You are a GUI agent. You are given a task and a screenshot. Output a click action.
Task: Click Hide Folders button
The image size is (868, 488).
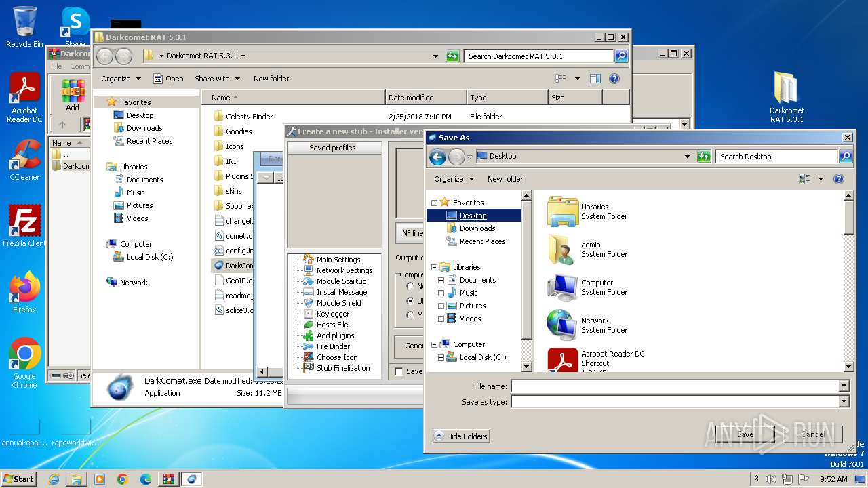[461, 436]
